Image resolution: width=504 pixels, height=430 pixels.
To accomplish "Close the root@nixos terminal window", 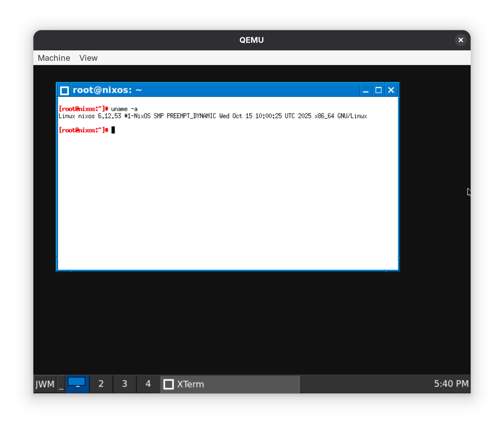I will [x=391, y=90].
